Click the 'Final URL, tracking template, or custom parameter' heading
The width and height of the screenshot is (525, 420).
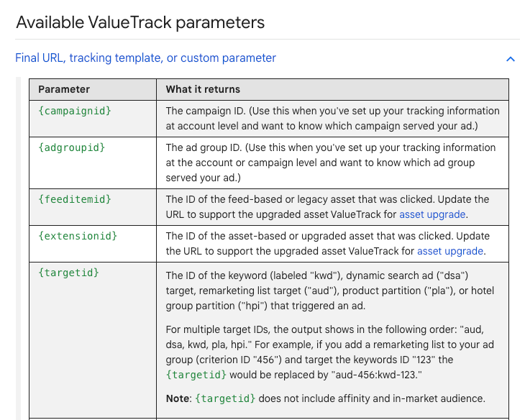146,58
